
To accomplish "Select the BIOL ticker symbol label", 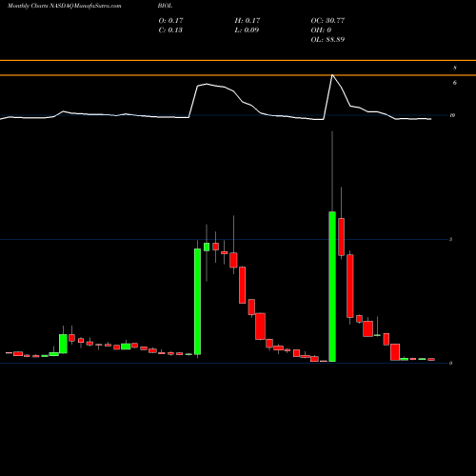I will pos(165,6).
